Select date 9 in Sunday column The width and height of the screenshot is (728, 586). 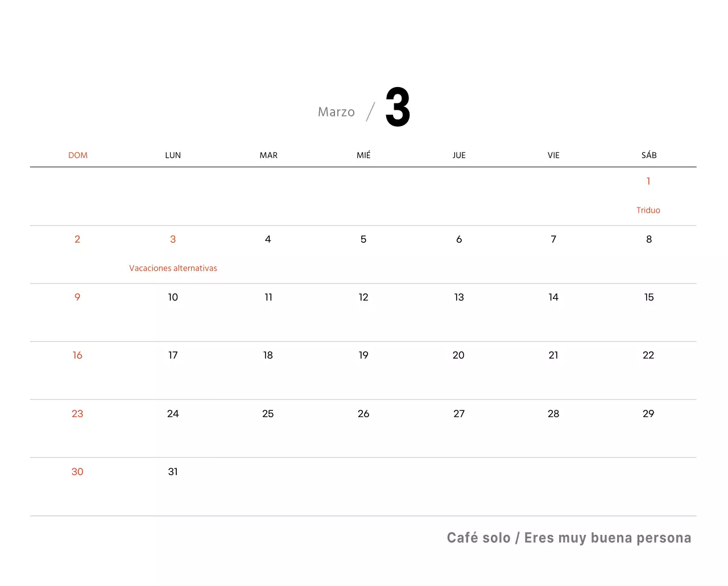point(77,297)
